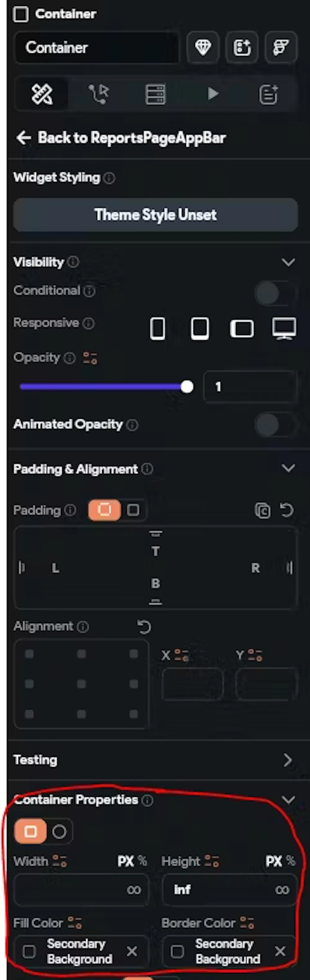Screen dimensions: 310x980
Task: Click the diamond theme widget icon
Action: click(x=203, y=47)
